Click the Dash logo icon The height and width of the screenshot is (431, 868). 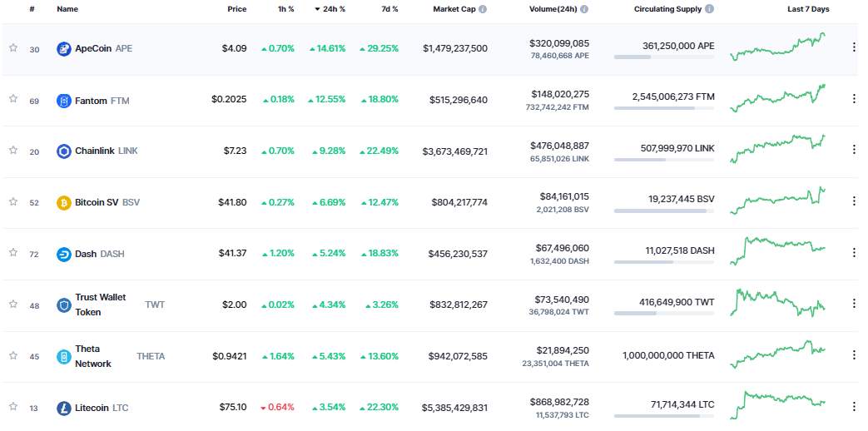click(64, 254)
